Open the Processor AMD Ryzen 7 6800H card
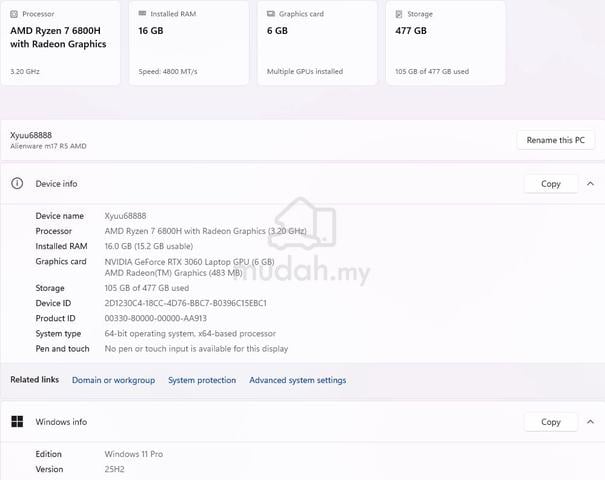 61,42
